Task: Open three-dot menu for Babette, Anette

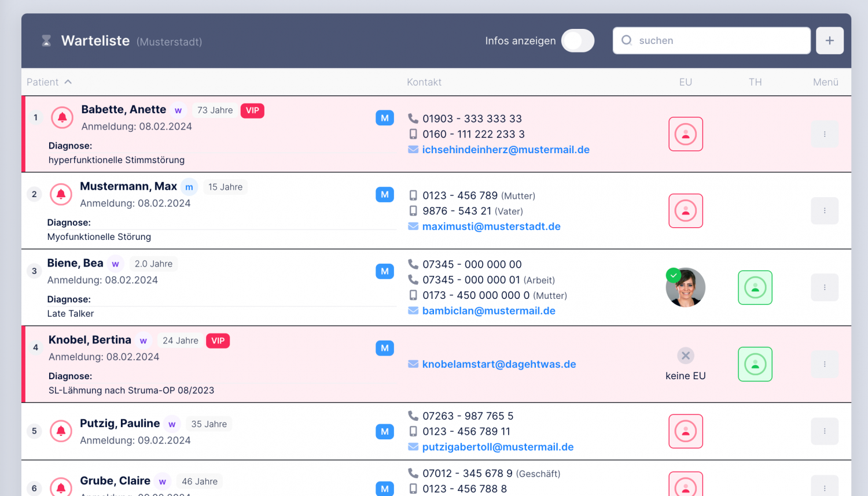Action: point(825,134)
